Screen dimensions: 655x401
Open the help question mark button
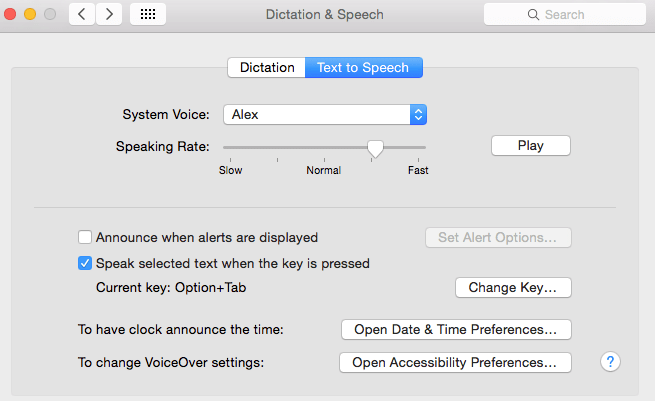click(x=611, y=362)
